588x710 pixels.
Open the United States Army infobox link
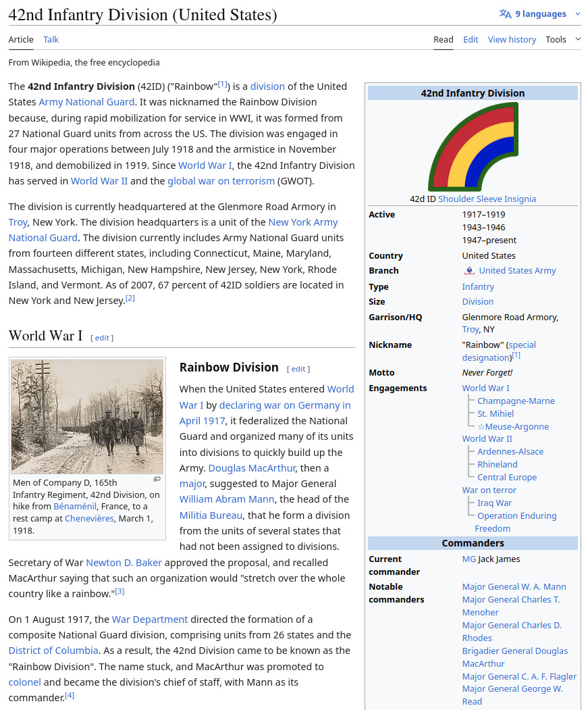pyautogui.click(x=517, y=271)
